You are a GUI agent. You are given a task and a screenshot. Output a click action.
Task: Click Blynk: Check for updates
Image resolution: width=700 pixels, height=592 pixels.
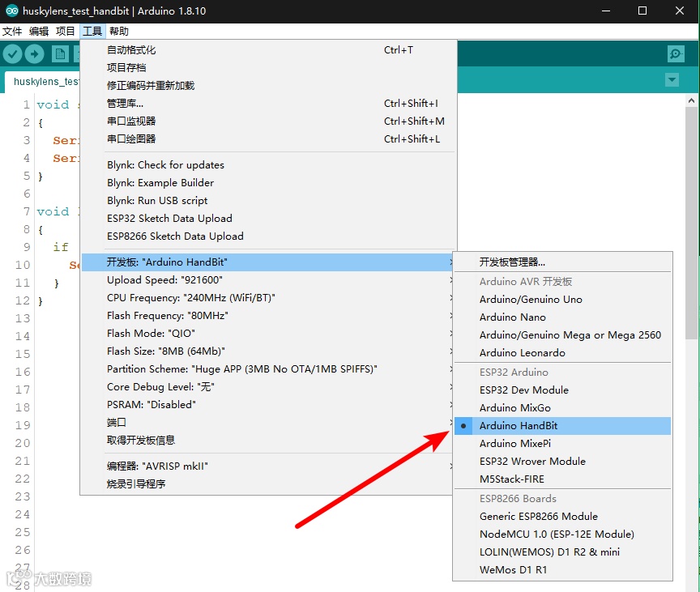[x=268, y=165]
